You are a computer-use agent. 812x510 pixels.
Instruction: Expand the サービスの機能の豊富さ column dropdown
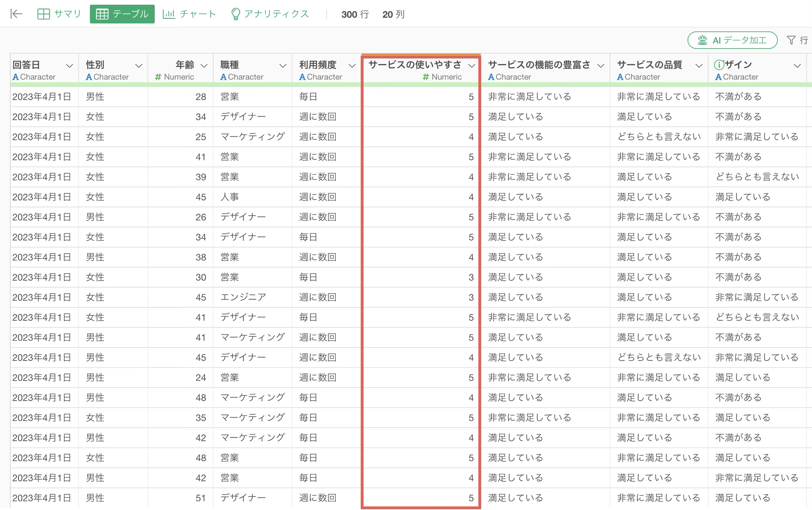coord(601,66)
